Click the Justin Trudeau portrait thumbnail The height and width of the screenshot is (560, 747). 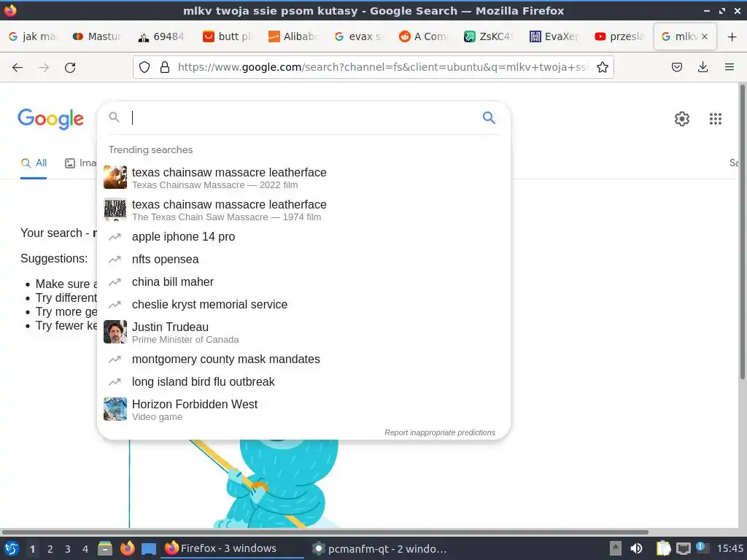coord(115,332)
